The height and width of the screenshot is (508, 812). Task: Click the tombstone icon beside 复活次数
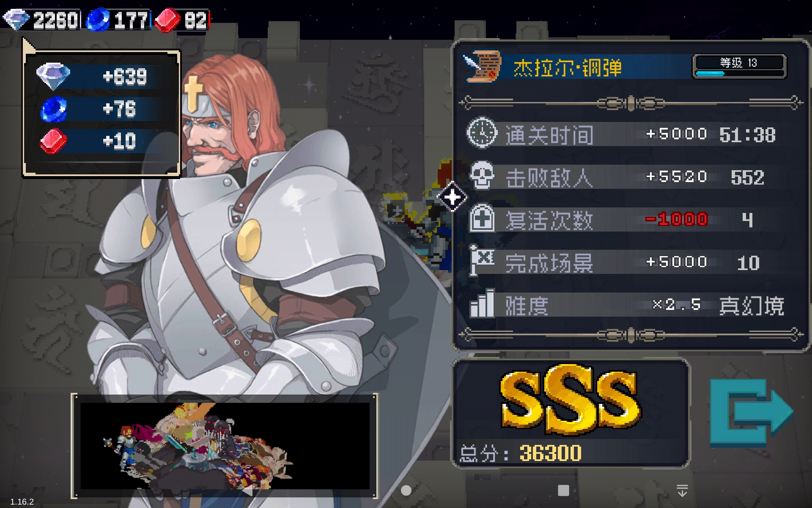click(x=482, y=218)
